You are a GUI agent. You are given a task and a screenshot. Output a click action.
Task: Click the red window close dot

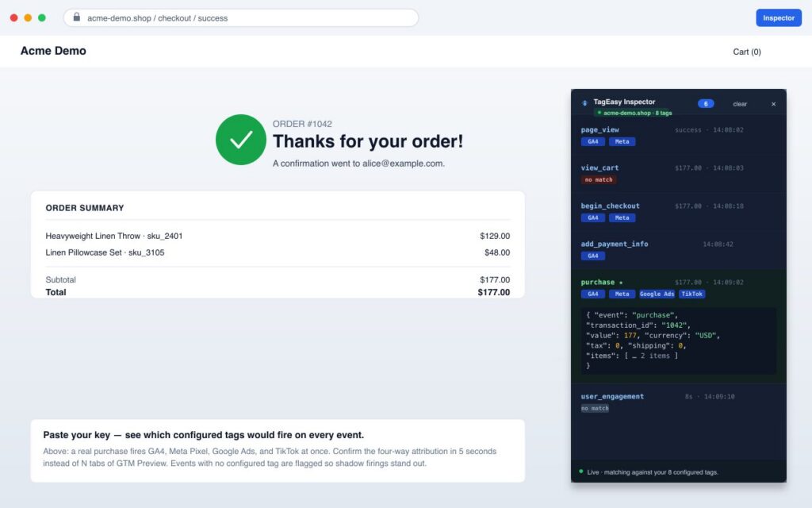[14, 17]
